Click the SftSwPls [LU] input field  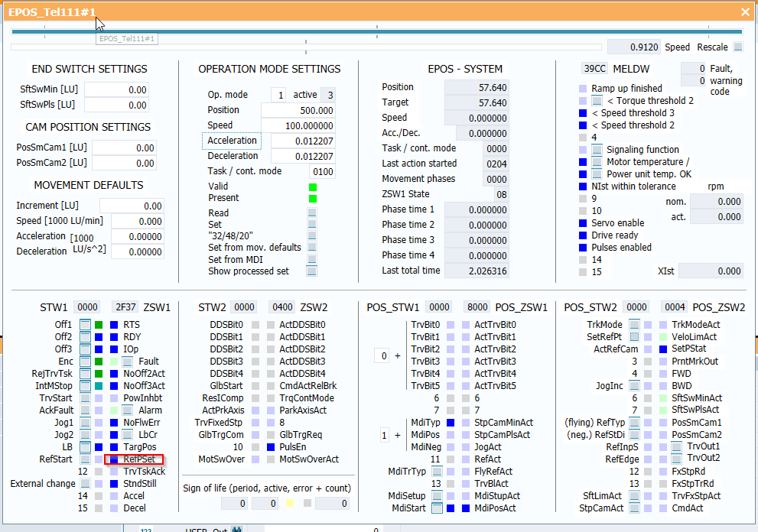click(x=116, y=105)
